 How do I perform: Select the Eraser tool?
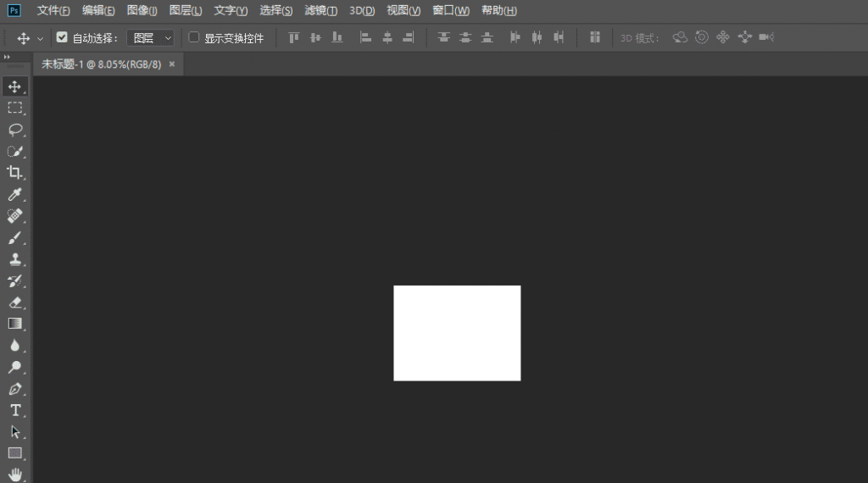click(x=15, y=303)
